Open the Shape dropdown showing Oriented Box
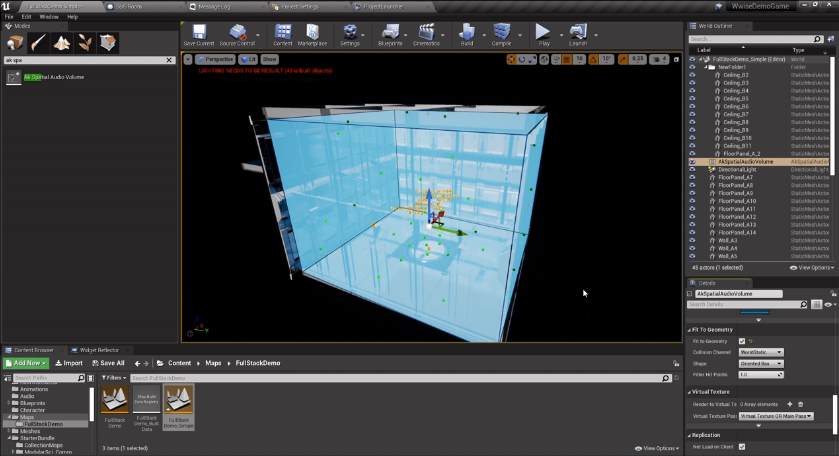The height and width of the screenshot is (456, 839). pyautogui.click(x=760, y=363)
